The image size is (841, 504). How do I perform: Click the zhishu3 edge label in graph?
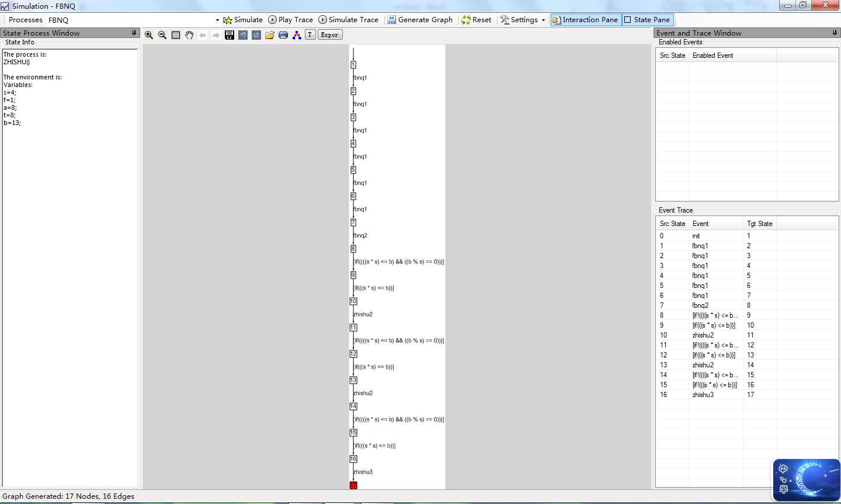point(363,472)
